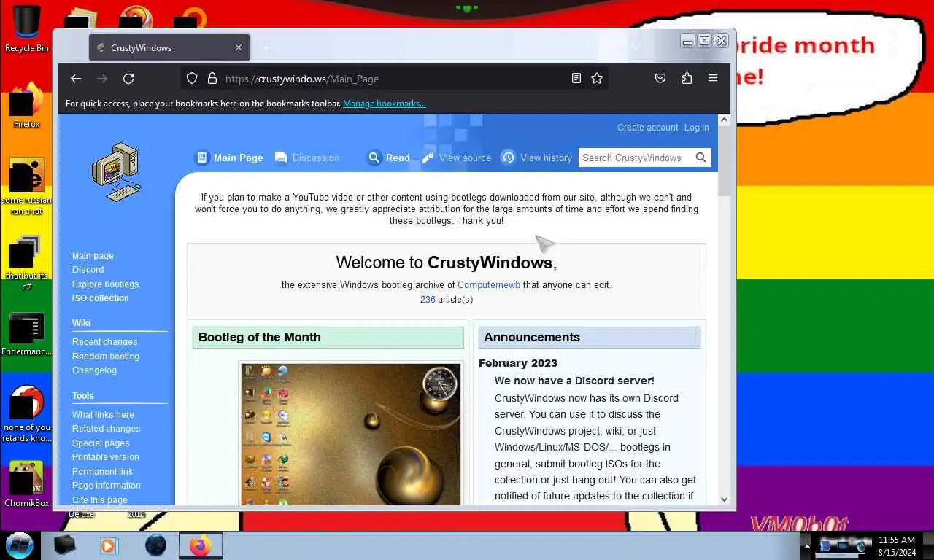Open the Permanent link entry
Image resolution: width=934 pixels, height=560 pixels.
pos(102,472)
